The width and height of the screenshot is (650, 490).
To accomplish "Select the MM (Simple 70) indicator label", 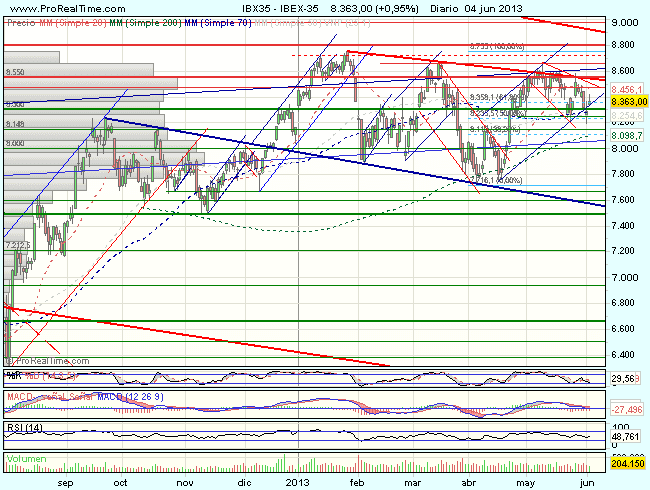I will click(x=210, y=21).
